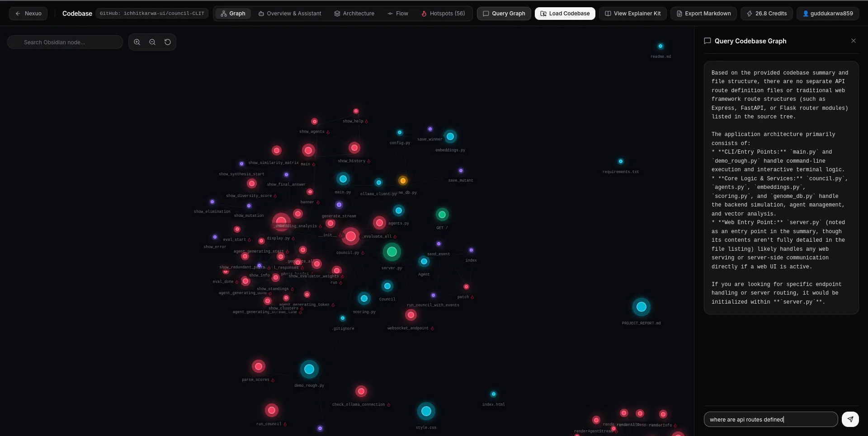Viewport: 868px width, 436px height.
Task: Select the main.py cyan node
Action: click(343, 179)
